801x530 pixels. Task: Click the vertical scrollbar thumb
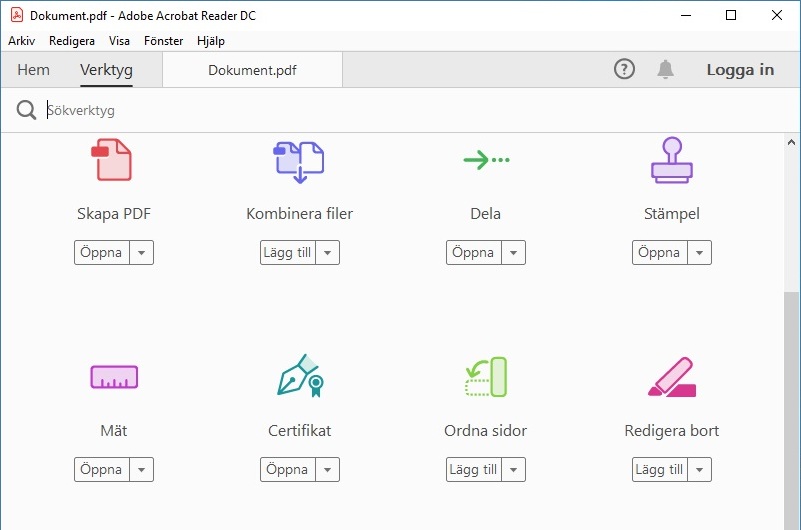point(791,411)
